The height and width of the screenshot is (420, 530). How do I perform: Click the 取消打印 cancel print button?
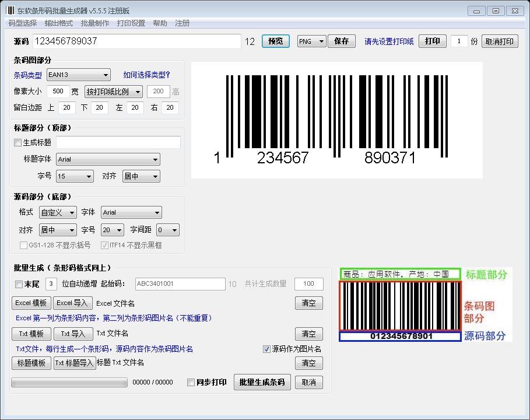click(x=500, y=41)
